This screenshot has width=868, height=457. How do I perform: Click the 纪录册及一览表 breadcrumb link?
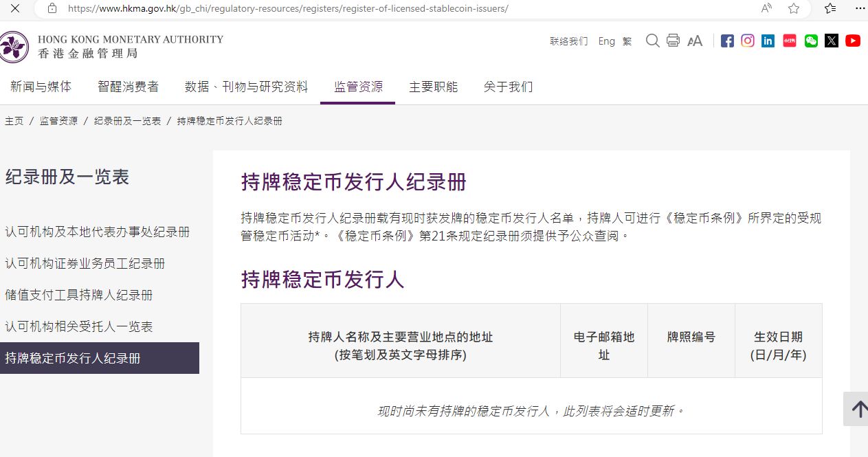pos(127,121)
